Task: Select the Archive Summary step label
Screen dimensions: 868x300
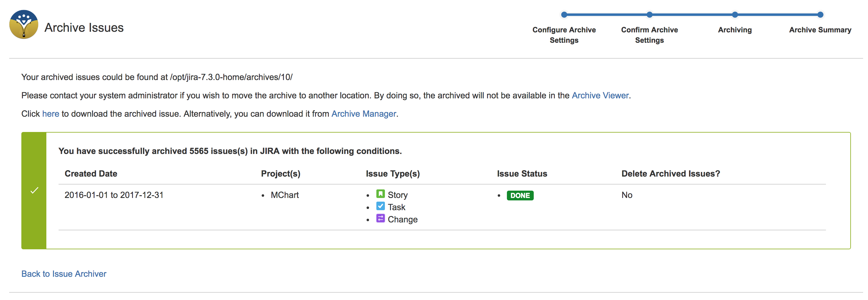Action: [x=820, y=30]
